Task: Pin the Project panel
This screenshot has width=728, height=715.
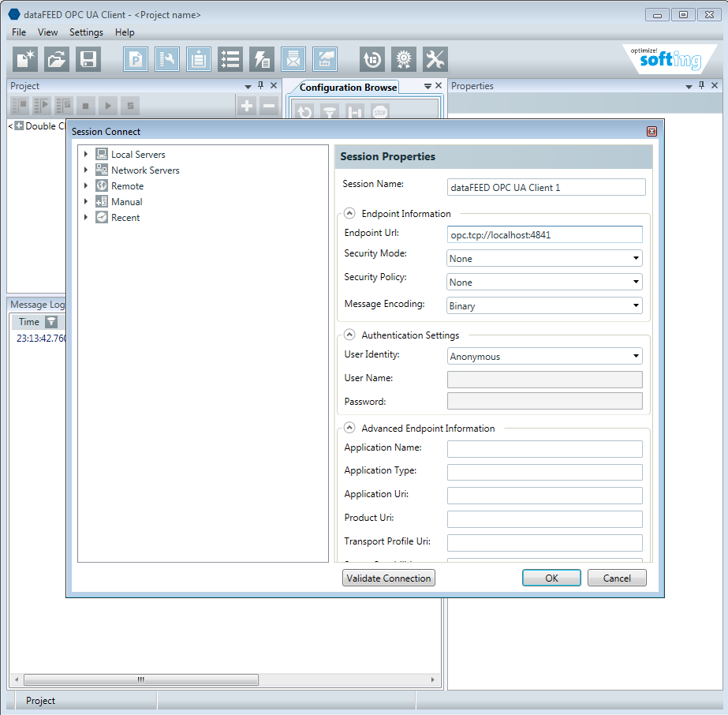Action: (260, 85)
